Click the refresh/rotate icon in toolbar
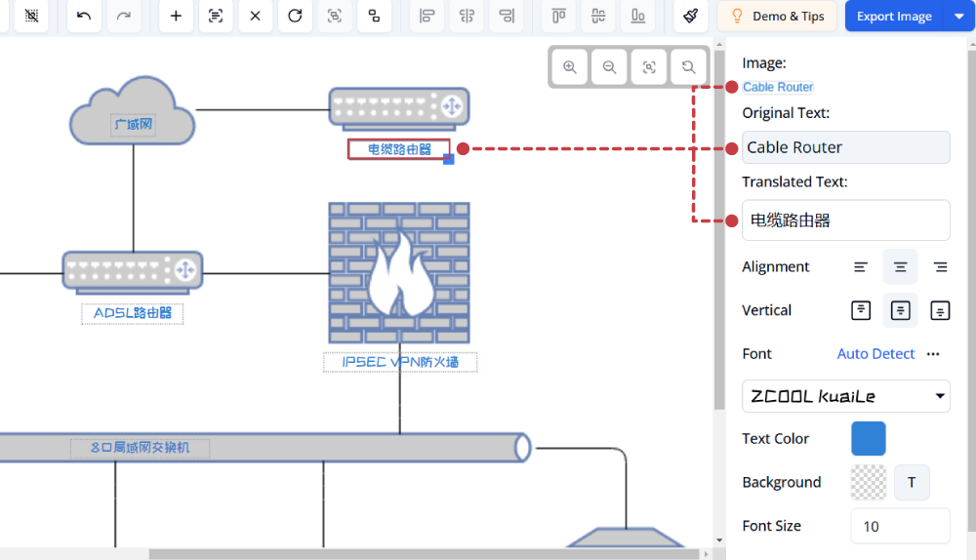Image resolution: width=976 pixels, height=560 pixels. click(x=295, y=16)
